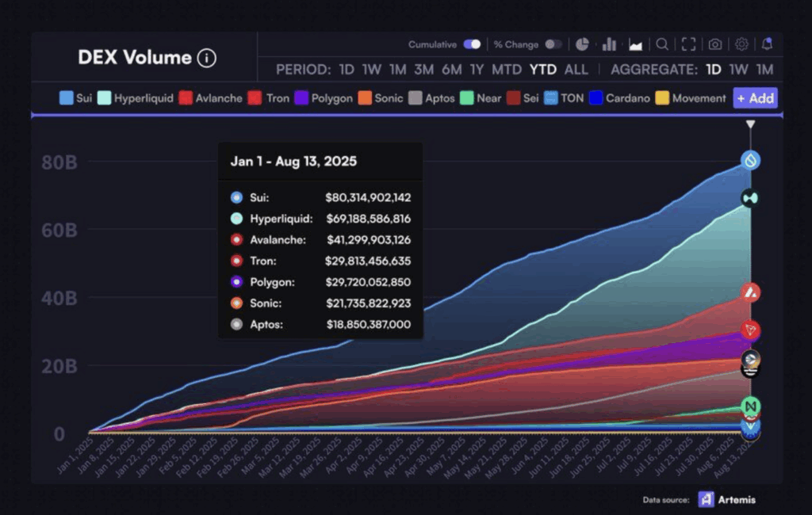Click the 80B axis label

[59, 162]
